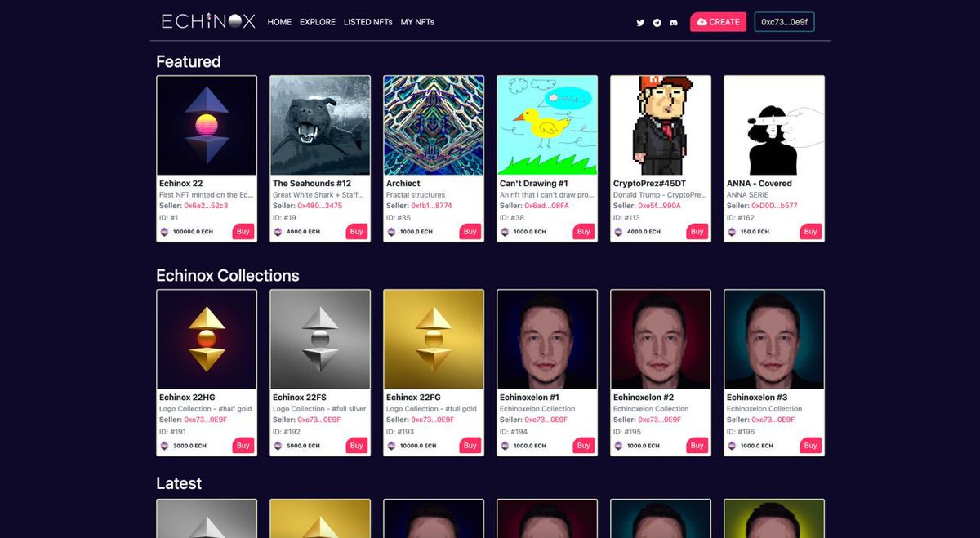Open the Twitter icon in header
The image size is (980, 538).
click(640, 23)
